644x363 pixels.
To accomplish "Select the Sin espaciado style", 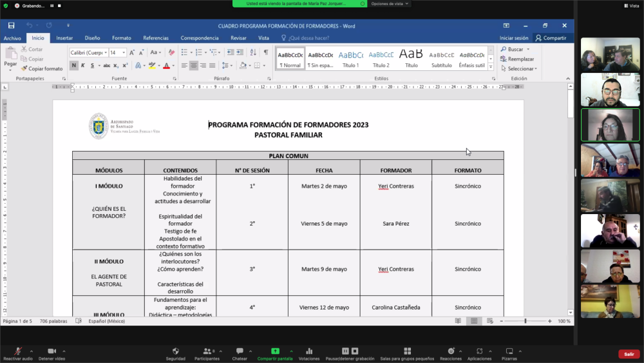I will tap(320, 59).
